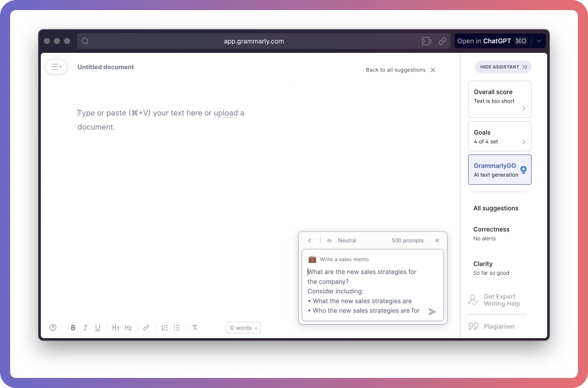Open the document sidebar menu icon
The image size is (588, 388).
(56, 66)
